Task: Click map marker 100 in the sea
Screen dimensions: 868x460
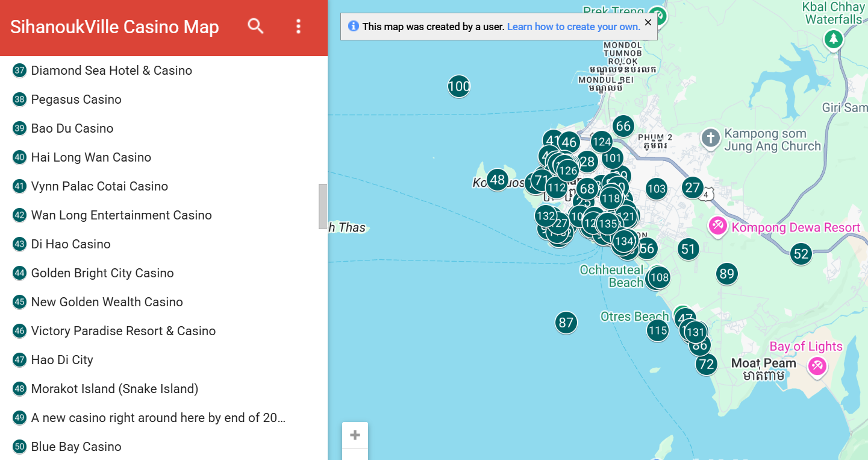Action: point(459,86)
